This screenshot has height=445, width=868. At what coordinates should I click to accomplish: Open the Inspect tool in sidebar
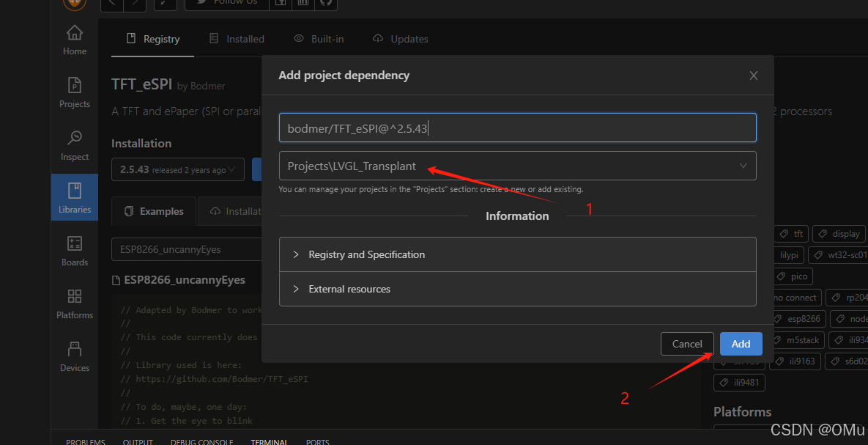coord(74,146)
